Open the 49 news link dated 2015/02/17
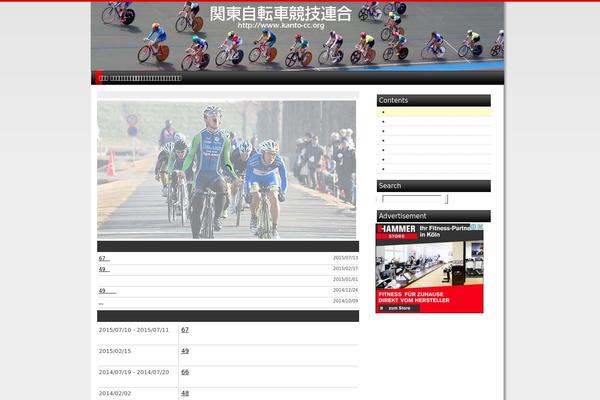 click(x=104, y=269)
